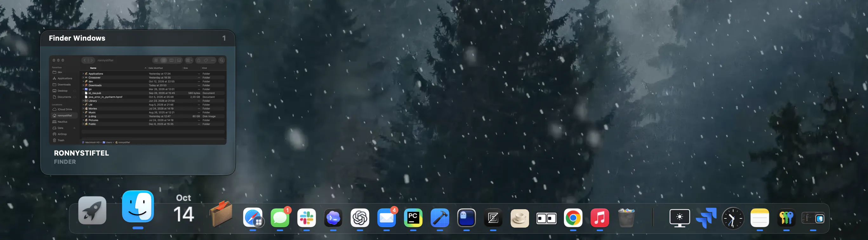Click the RONNYSTIFTEL window title label
The image size is (868, 240).
click(x=81, y=153)
